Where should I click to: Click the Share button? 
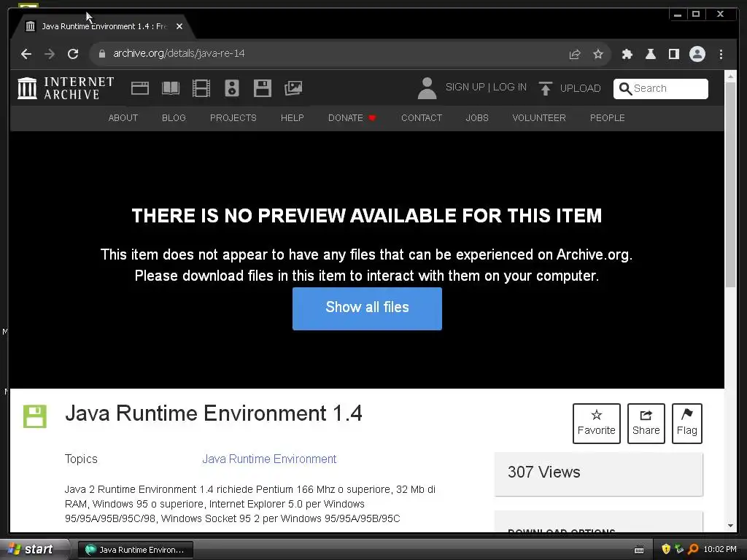point(646,424)
